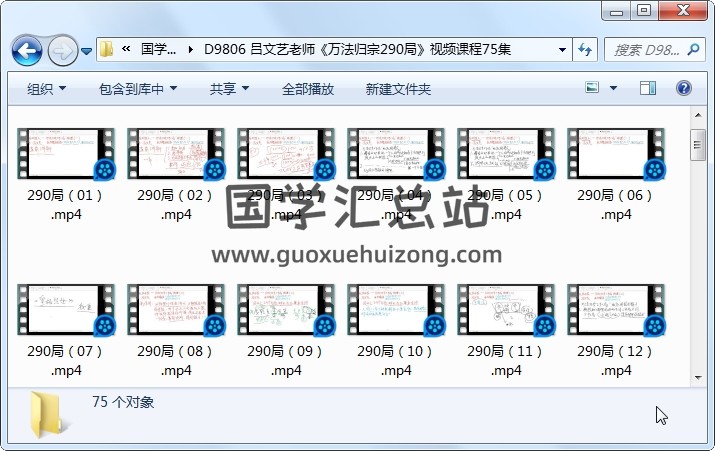Click 全部播放 in the toolbar

click(308, 89)
